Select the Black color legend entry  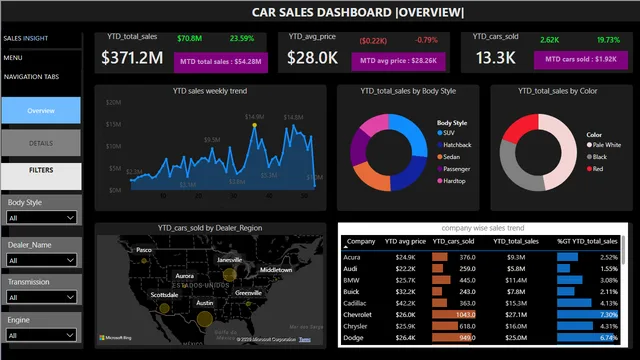click(x=597, y=157)
